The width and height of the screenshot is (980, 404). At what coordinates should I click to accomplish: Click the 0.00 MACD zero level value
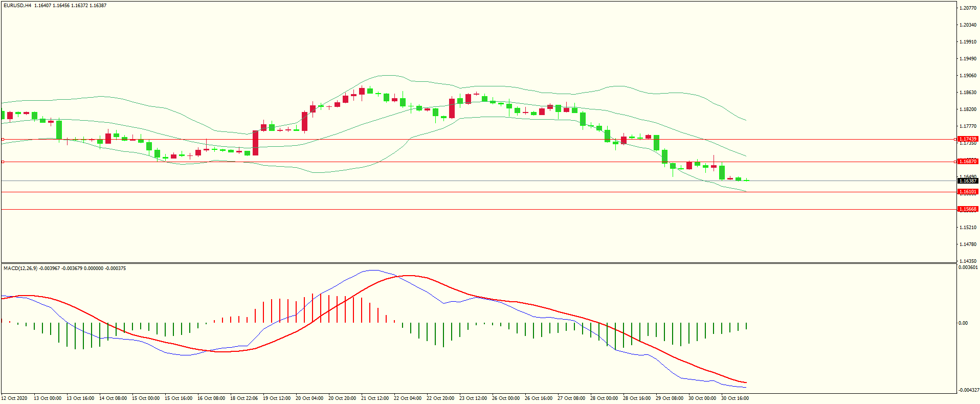pos(963,323)
